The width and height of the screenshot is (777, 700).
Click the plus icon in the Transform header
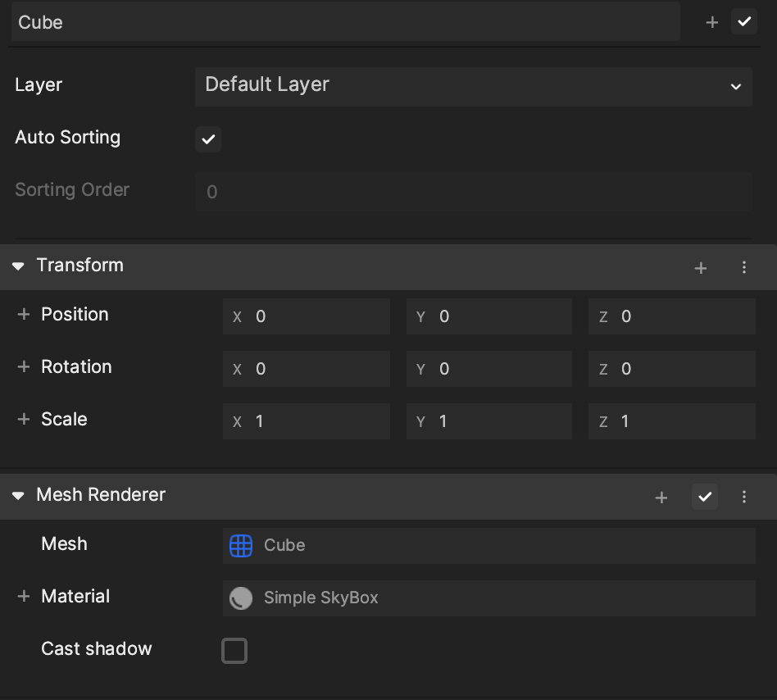tap(701, 267)
